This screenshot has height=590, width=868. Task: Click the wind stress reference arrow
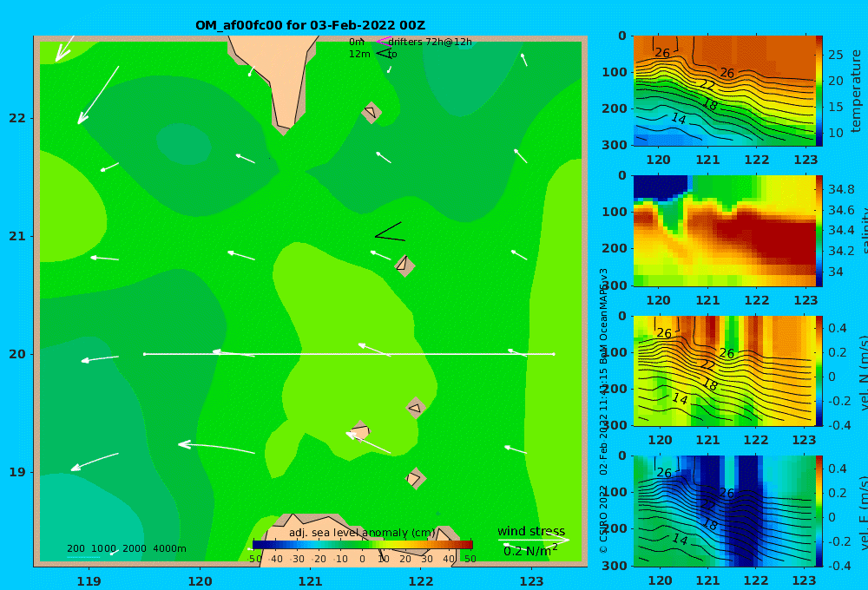pos(533,540)
